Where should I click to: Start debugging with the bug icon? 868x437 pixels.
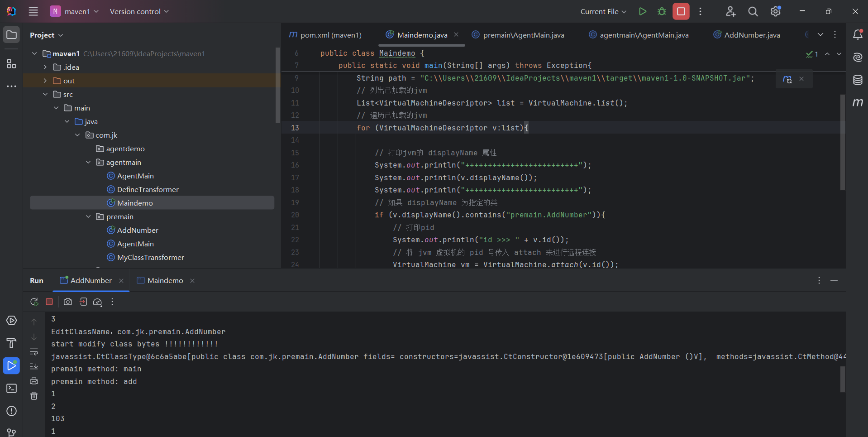[662, 11]
